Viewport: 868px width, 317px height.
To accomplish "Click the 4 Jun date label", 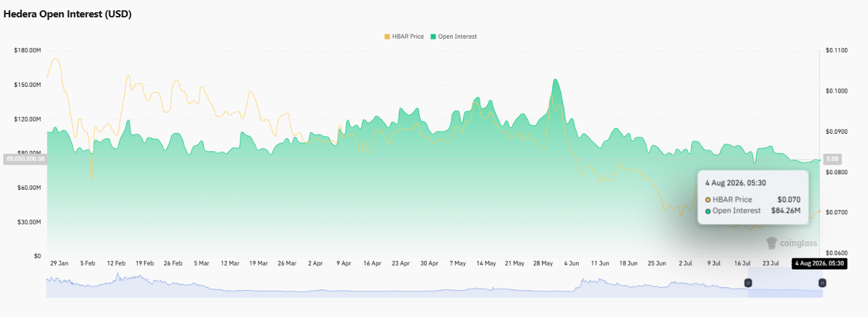I will 572,264.
